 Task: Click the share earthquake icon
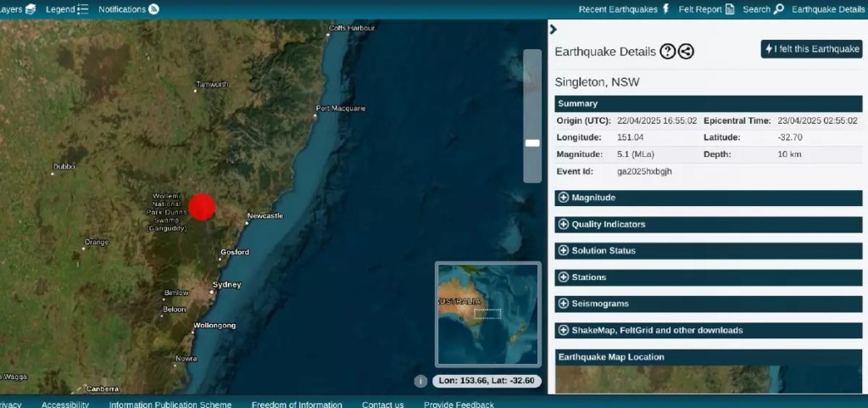(686, 52)
